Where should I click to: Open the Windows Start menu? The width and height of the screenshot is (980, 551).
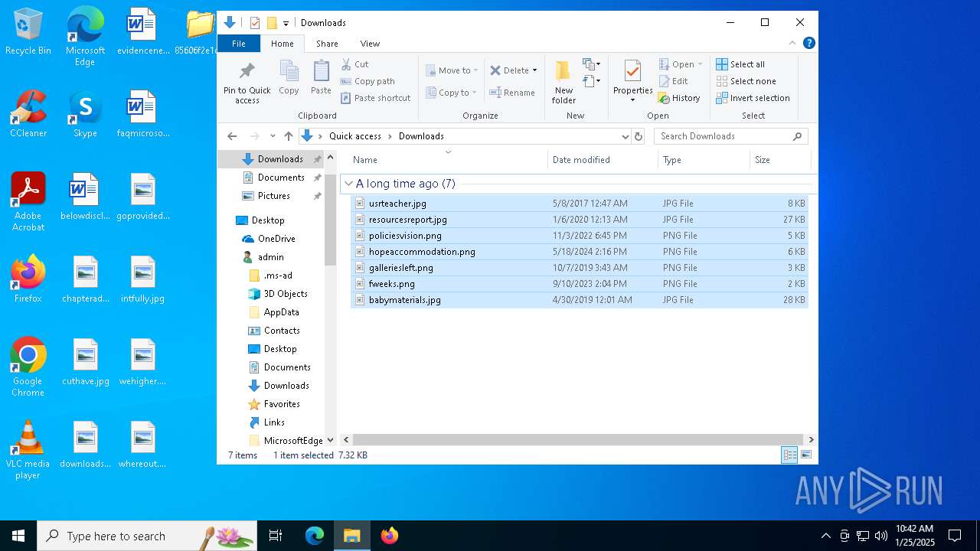18,536
